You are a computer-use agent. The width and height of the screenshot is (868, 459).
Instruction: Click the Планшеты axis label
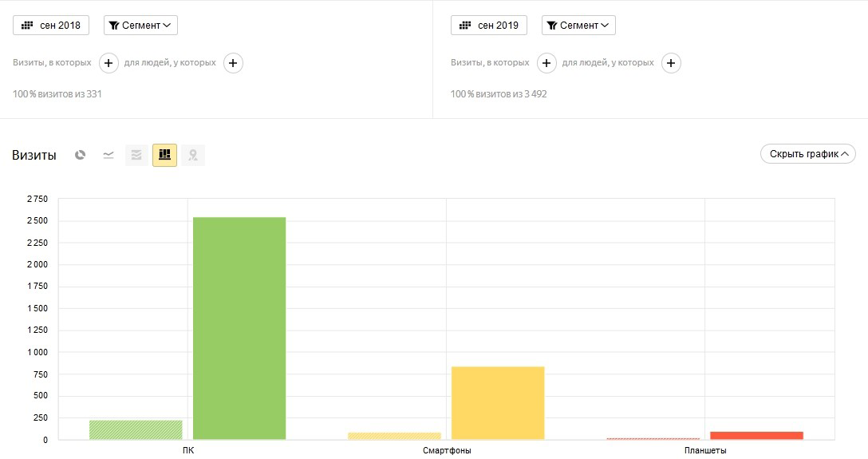pos(705,451)
